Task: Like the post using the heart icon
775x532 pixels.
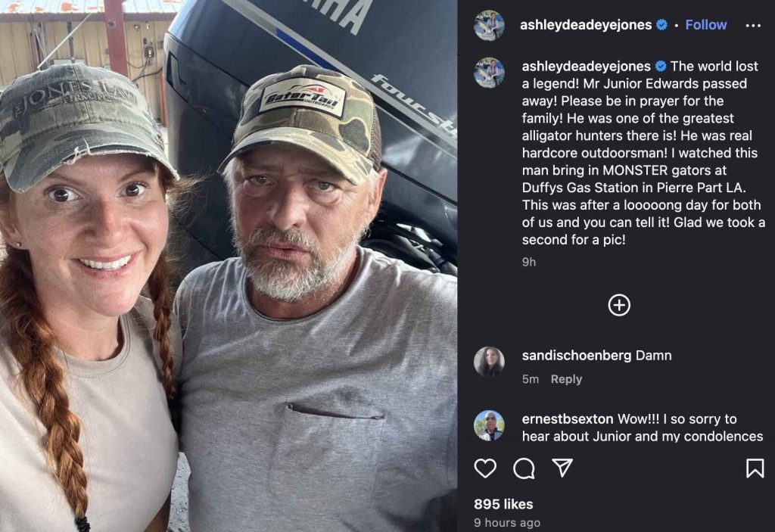Action: tap(484, 469)
